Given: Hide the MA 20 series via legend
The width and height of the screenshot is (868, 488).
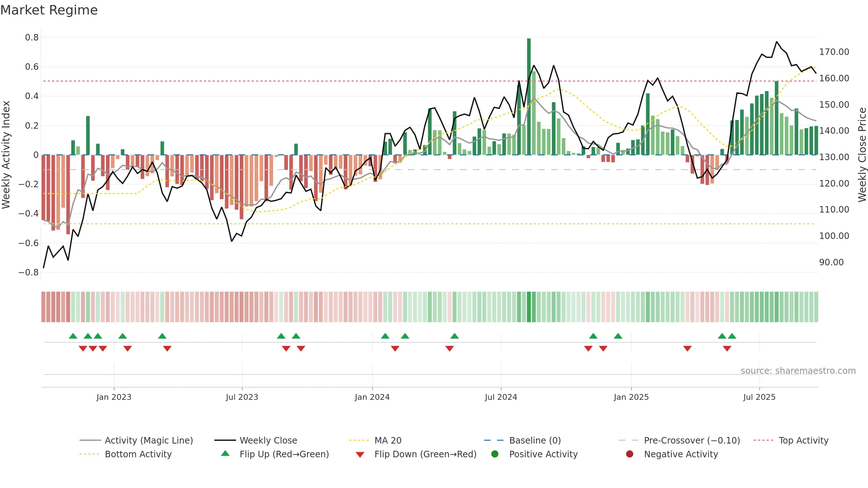Looking at the screenshot, I should (375, 440).
